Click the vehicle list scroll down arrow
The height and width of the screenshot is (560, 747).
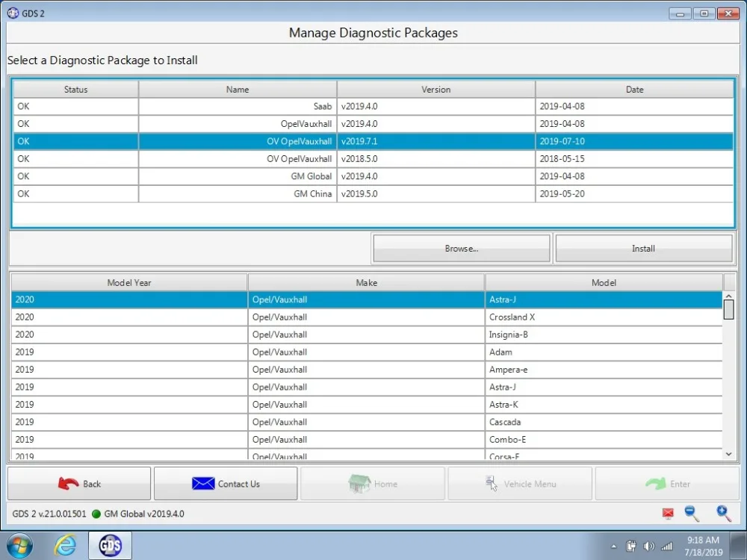pos(728,454)
